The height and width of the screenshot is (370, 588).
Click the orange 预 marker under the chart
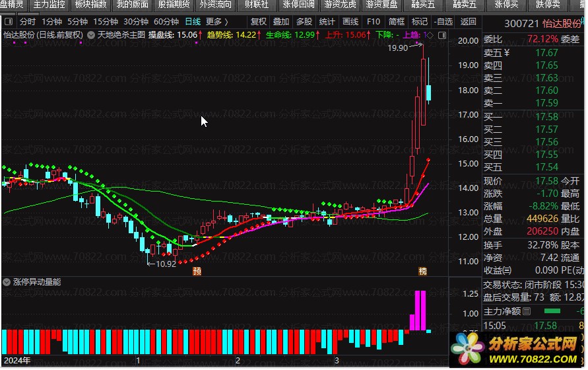pyautogui.click(x=197, y=271)
